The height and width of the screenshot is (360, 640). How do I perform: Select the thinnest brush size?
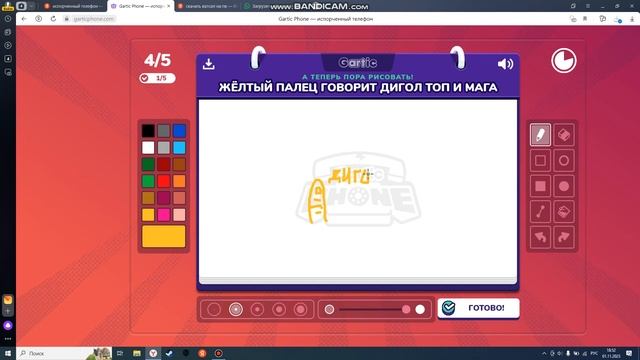click(214, 309)
